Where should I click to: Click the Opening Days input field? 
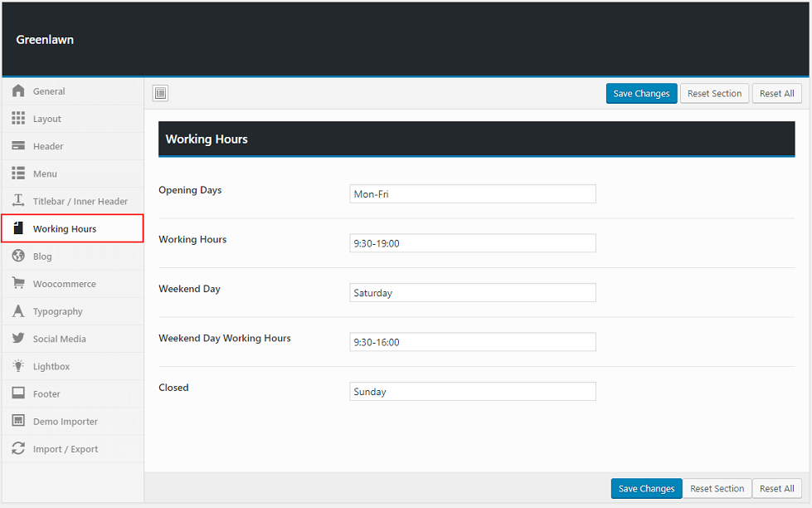[x=472, y=194]
